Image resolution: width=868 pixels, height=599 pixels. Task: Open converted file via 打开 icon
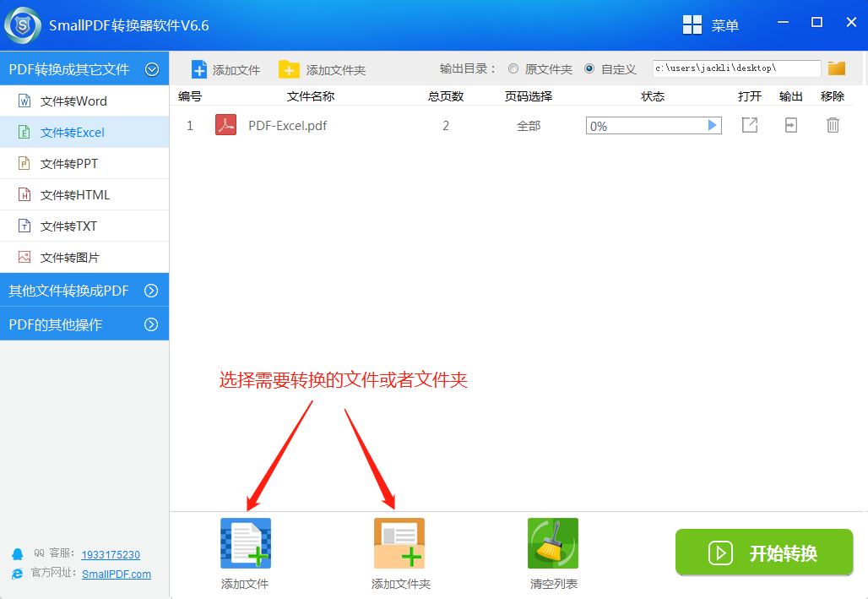point(749,125)
